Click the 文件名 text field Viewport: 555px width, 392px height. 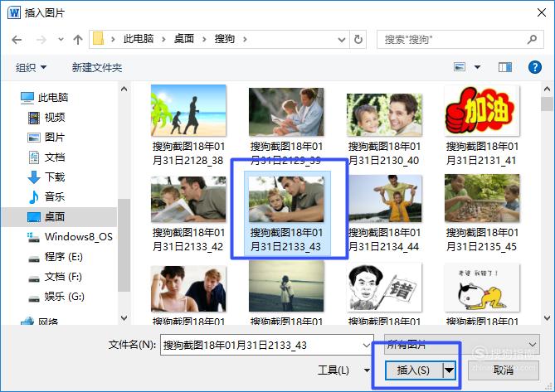click(x=261, y=345)
